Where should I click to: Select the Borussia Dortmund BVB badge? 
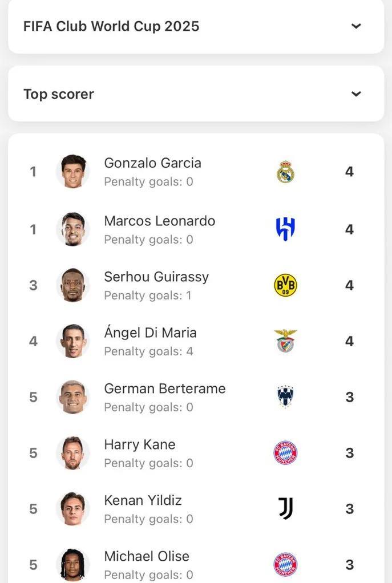[285, 285]
